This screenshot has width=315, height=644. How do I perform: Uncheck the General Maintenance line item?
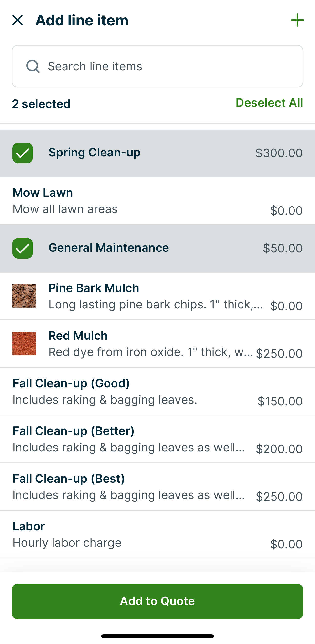pos(22,248)
